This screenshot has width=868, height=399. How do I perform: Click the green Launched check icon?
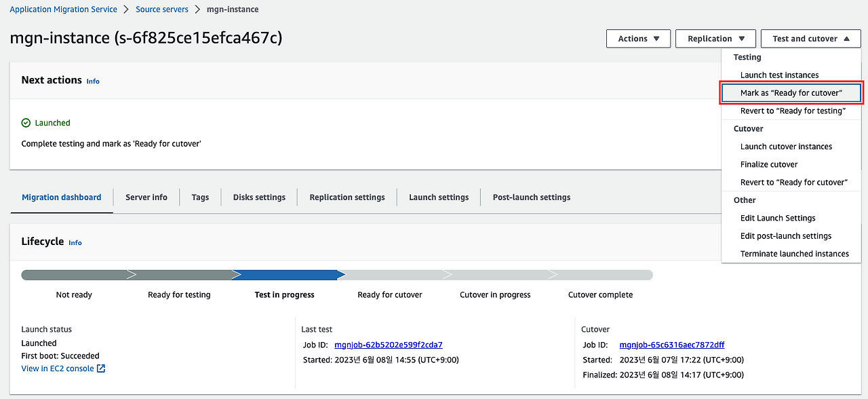[26, 123]
